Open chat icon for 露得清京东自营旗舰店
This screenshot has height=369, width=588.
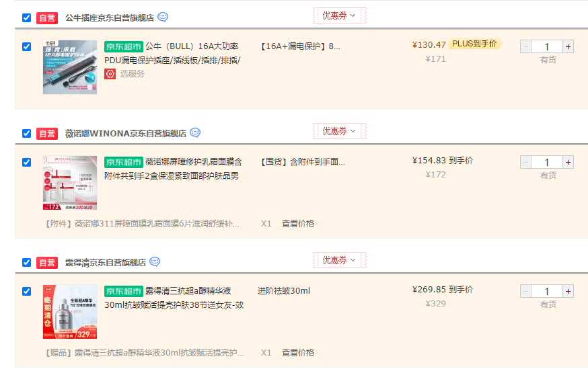[x=155, y=262]
